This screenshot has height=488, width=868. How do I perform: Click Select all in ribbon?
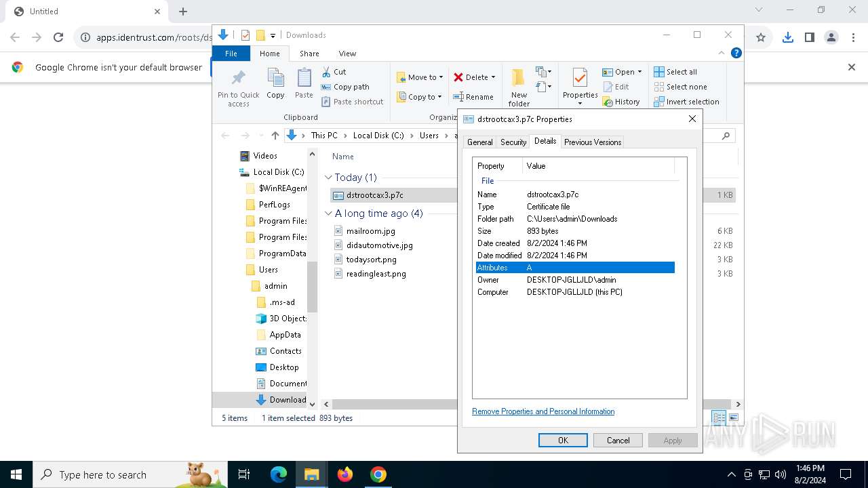tap(675, 72)
